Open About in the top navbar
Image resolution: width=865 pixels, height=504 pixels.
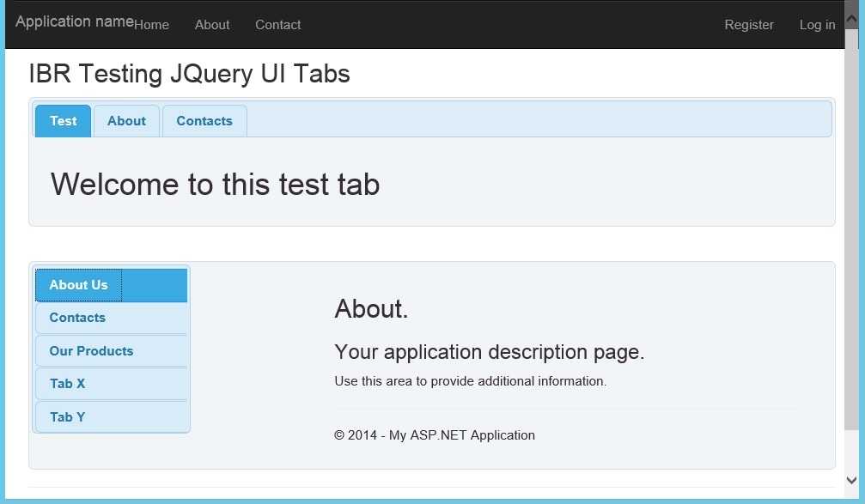[212, 25]
